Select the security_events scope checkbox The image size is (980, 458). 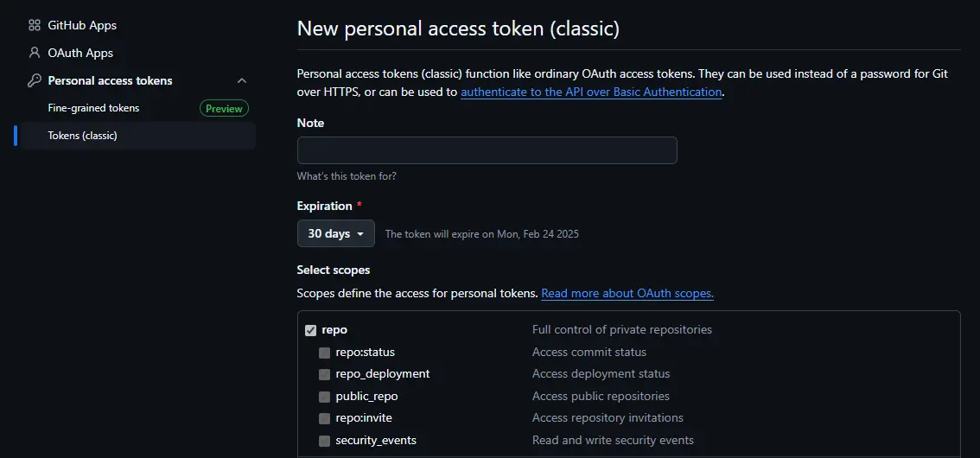(324, 441)
